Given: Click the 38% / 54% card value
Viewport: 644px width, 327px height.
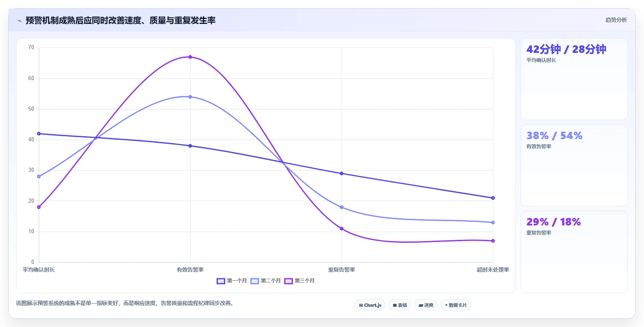Looking at the screenshot, I should [x=554, y=135].
